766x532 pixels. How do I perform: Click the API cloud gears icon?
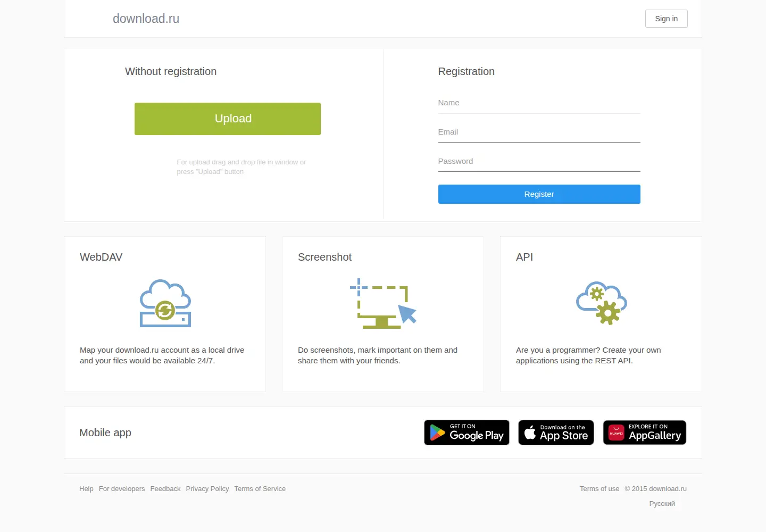tap(602, 303)
